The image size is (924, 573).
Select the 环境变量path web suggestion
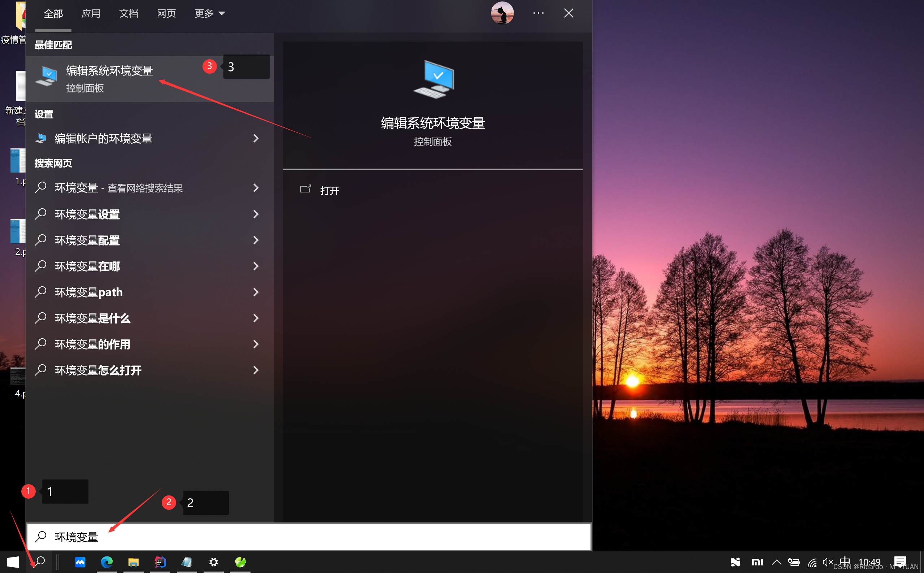(x=89, y=292)
